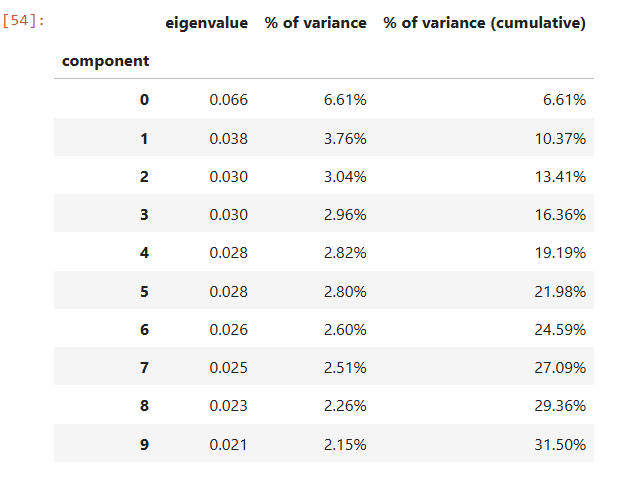Viewport: 643px width, 481px height.
Task: Click the eigenvalue 0.025 cell
Action: tap(228, 367)
